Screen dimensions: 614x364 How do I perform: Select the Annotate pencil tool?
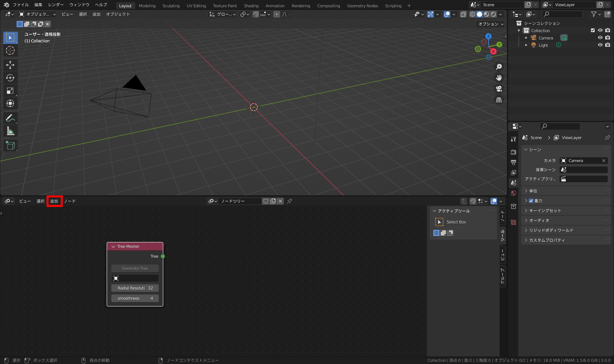(10, 118)
